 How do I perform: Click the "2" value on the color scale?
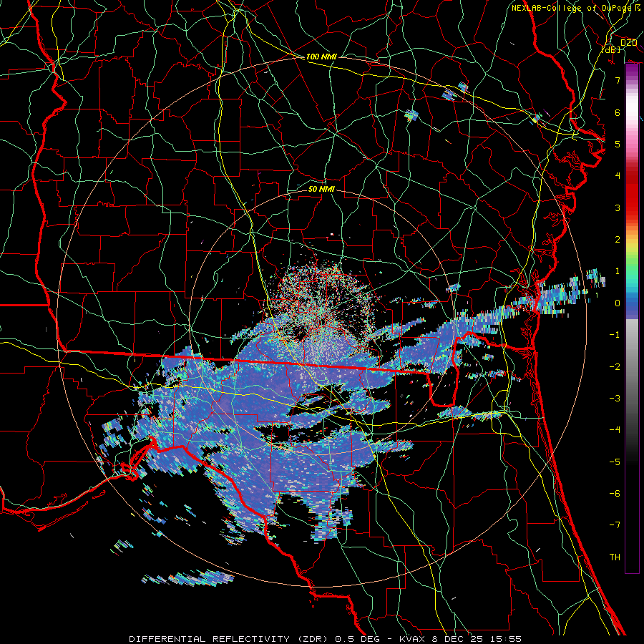pos(618,240)
